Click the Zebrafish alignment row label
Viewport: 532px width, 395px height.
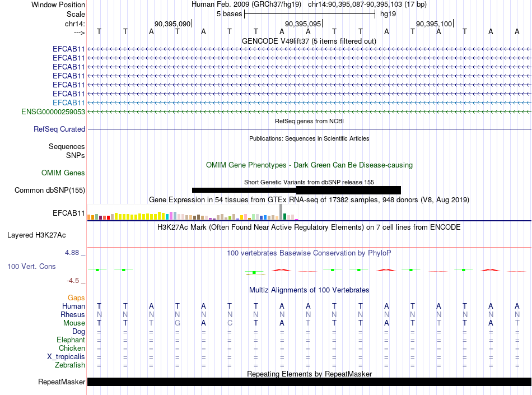[x=70, y=365]
